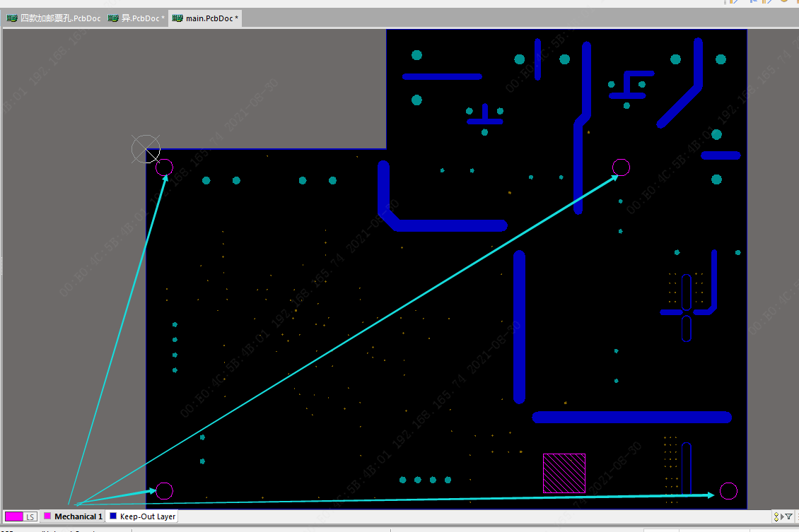Click the PCB icon on 异.PcbDoc tab

[x=113, y=18]
